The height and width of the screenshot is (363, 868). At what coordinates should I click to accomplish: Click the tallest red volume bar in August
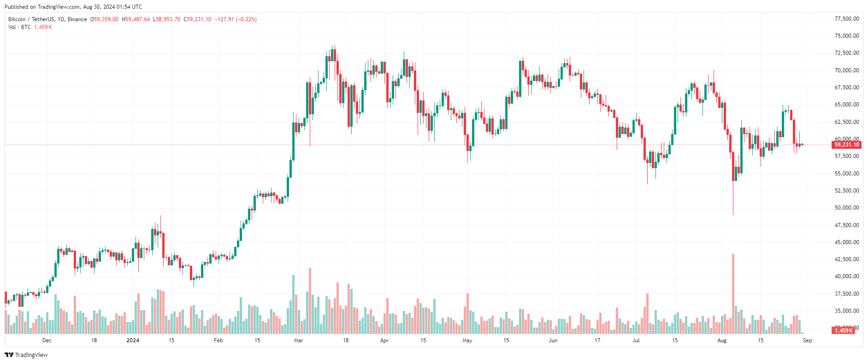pos(733,295)
